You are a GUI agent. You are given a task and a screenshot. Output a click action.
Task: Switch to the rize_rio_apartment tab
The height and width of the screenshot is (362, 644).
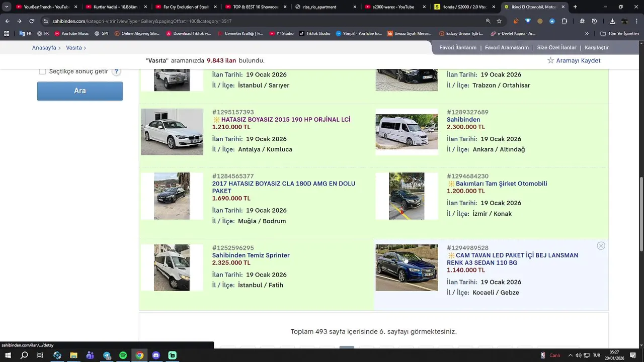(325, 7)
